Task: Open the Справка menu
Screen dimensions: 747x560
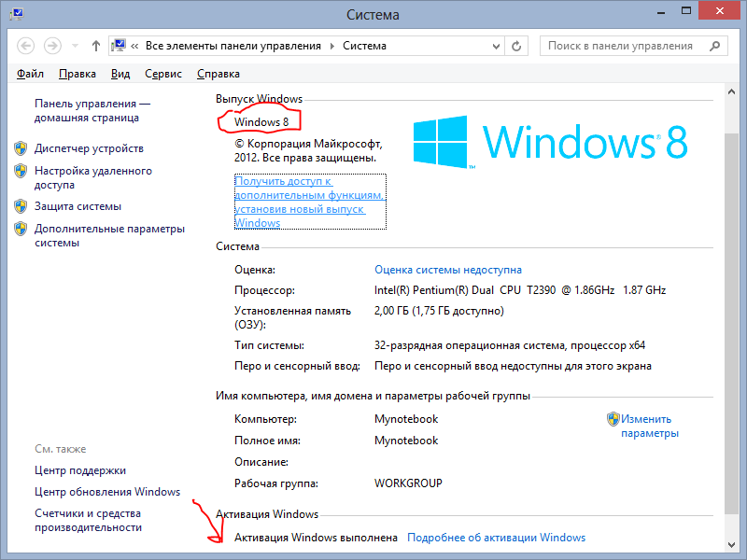Action: click(218, 74)
